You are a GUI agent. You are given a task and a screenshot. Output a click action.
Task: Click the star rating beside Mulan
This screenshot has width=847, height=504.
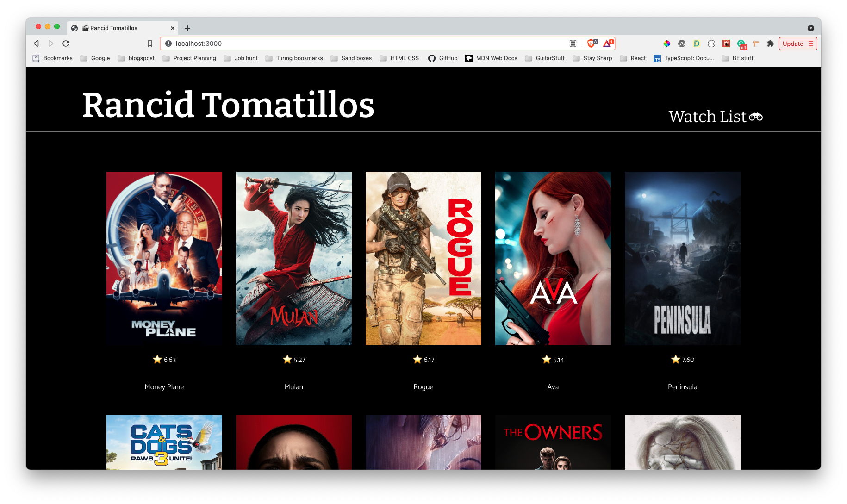click(x=293, y=359)
